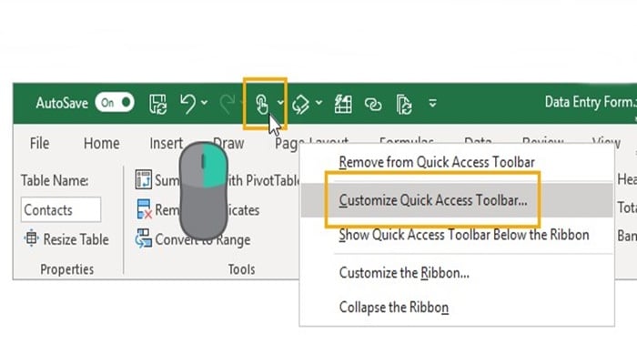Switch to the Draw tab
The height and width of the screenshot is (364, 637).
(x=228, y=144)
